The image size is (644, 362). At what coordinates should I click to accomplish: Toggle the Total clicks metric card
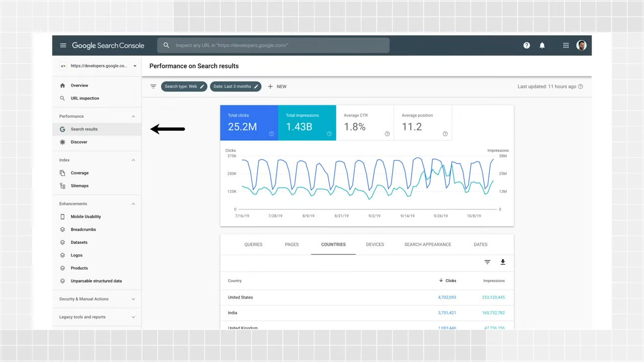[x=249, y=123]
